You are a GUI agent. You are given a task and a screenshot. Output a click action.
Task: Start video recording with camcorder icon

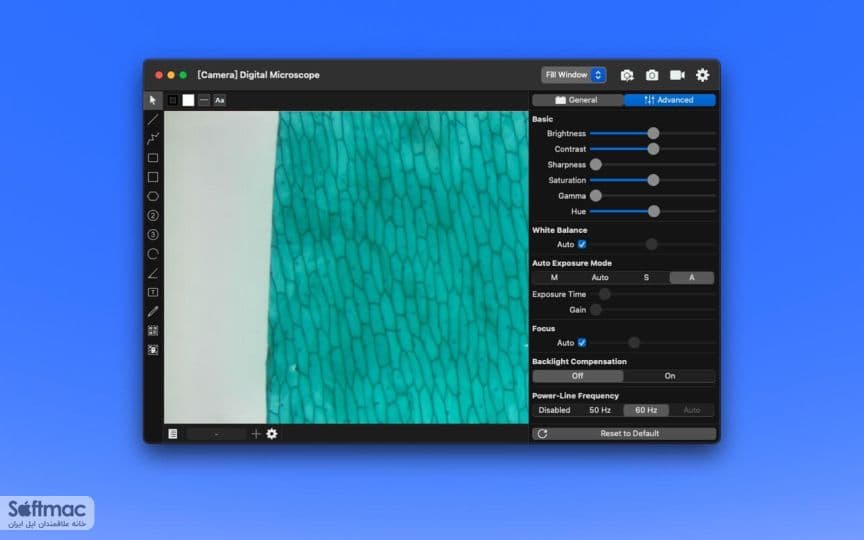tap(677, 75)
